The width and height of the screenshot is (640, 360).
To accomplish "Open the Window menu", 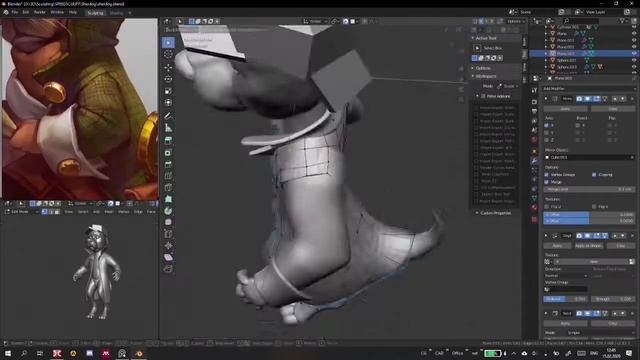I will coord(57,12).
